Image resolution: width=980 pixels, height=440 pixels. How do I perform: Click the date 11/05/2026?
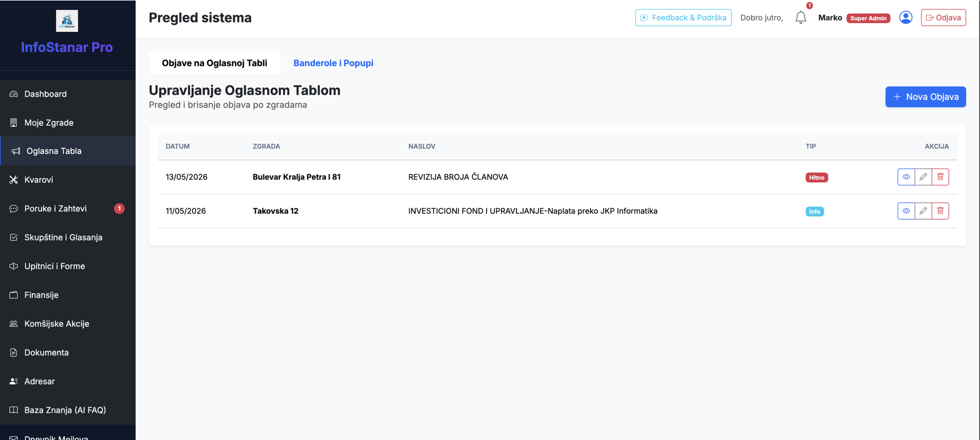click(x=185, y=211)
